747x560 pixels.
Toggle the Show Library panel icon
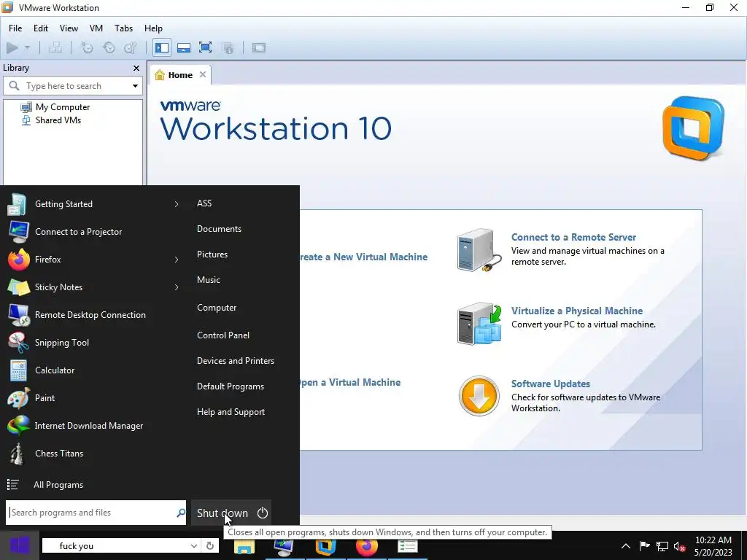[x=162, y=47]
